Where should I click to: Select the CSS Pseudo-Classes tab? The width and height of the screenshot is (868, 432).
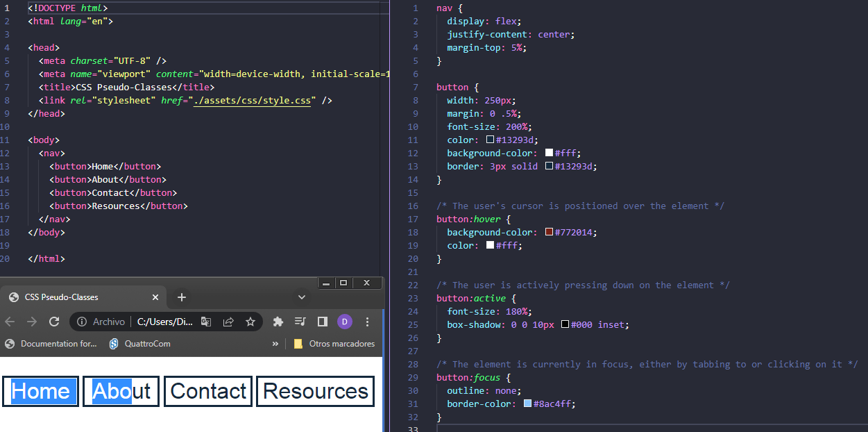click(83, 297)
